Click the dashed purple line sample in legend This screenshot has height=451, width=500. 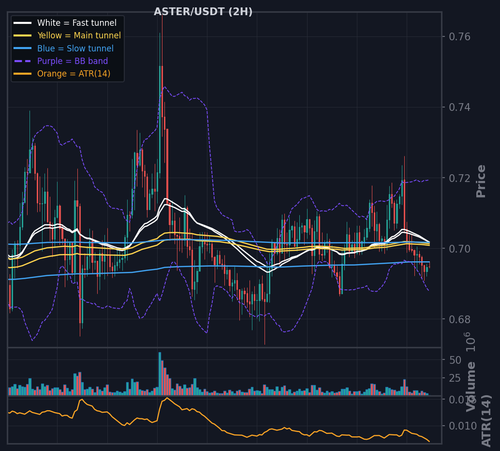pos(23,61)
